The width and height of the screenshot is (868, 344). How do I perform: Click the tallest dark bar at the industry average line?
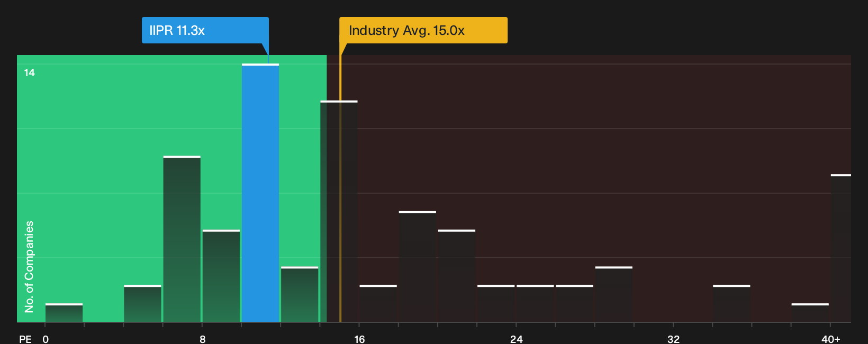tap(339, 211)
